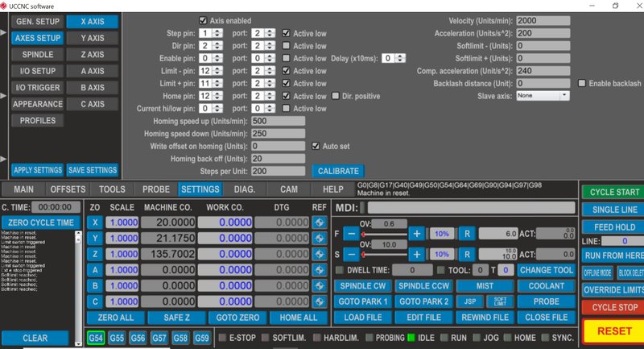Click the yellow RESET button
Viewport: 644px width, 349px height.
pos(614,331)
